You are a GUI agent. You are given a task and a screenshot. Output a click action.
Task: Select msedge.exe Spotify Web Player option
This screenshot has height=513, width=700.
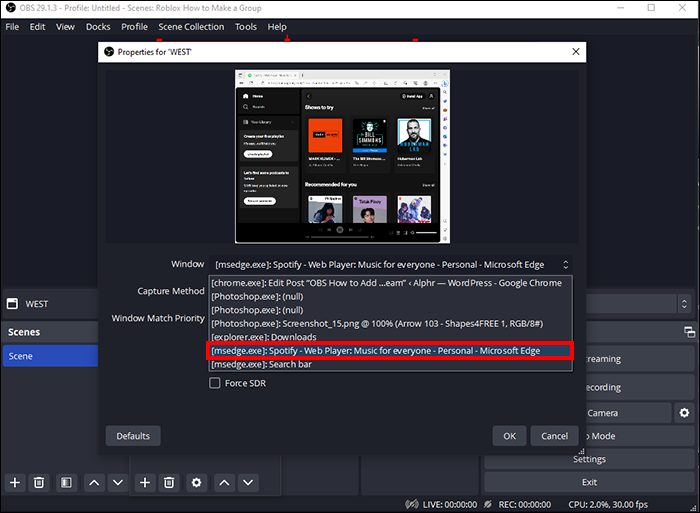coord(390,351)
